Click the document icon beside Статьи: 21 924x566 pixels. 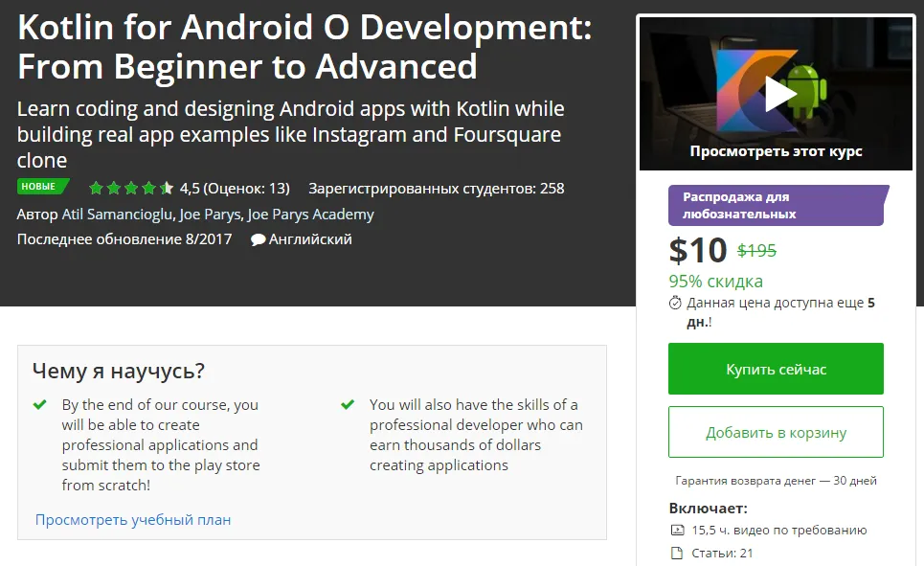coord(677,553)
